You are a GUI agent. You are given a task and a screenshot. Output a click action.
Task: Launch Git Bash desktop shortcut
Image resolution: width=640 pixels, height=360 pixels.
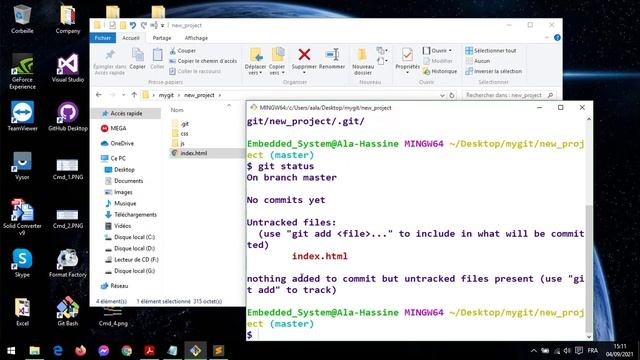[68, 311]
